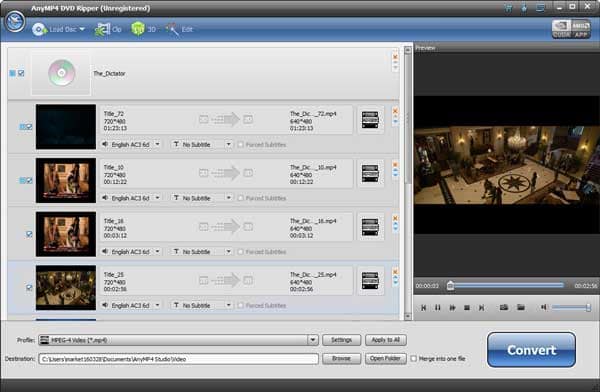Pause the preview playback
This screenshot has width=600, height=392.
pyautogui.click(x=438, y=307)
